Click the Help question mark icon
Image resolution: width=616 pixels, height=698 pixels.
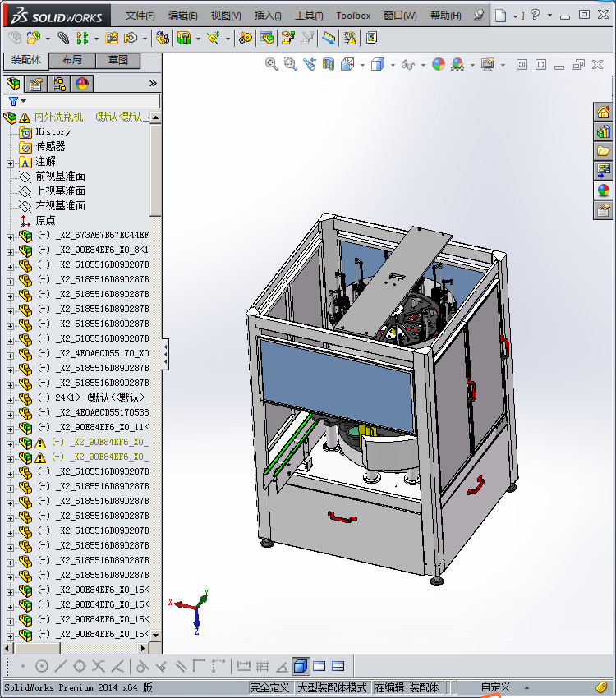coord(535,15)
